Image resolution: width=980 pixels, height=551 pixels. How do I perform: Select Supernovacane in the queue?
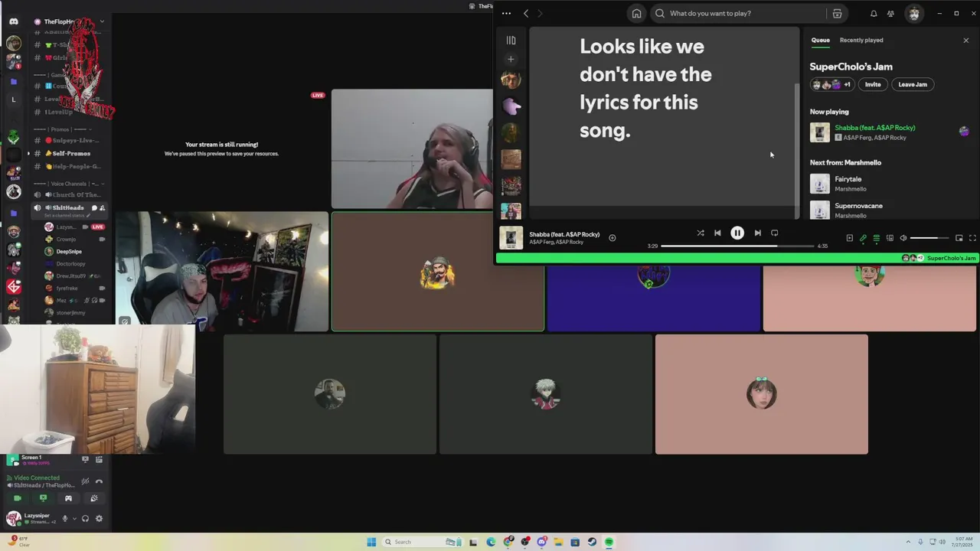coord(888,210)
